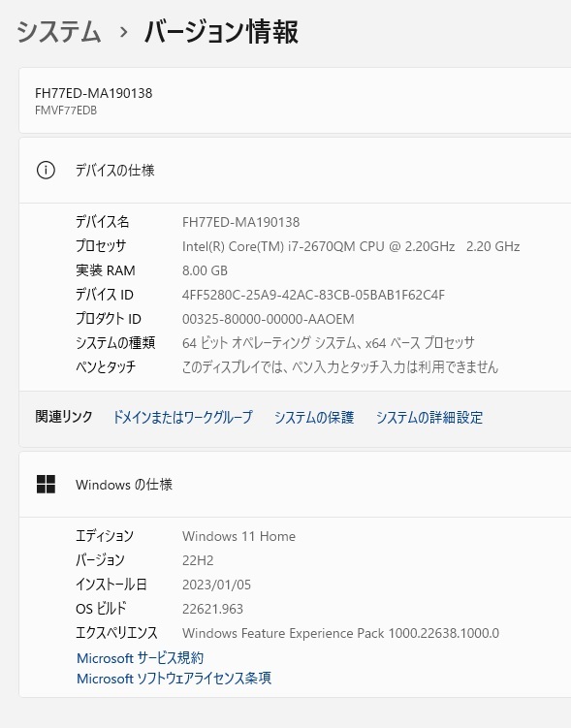
Task: Click the プロダクト ID value 00325-80000
Action: coord(268,319)
